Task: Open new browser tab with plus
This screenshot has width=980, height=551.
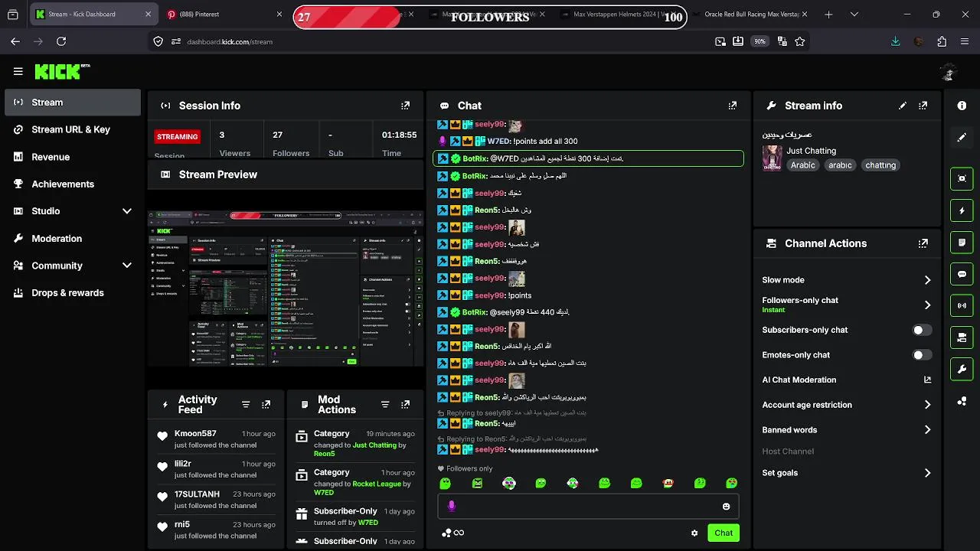Action: 828,15
